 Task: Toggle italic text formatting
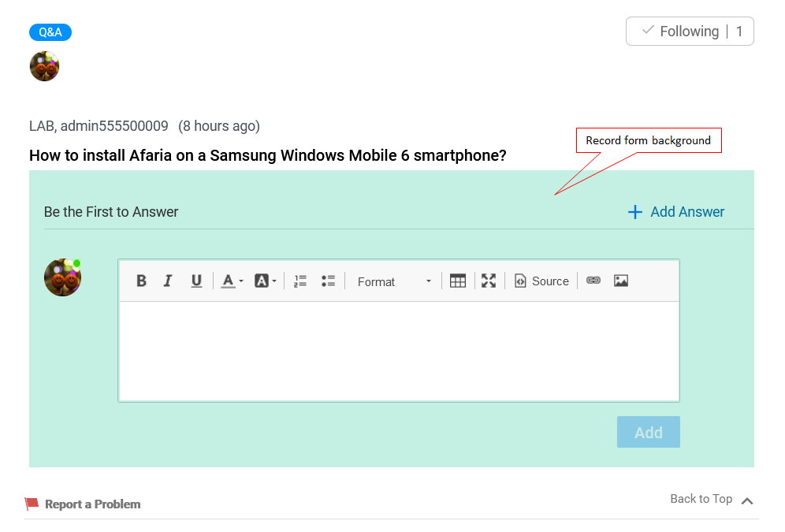168,281
